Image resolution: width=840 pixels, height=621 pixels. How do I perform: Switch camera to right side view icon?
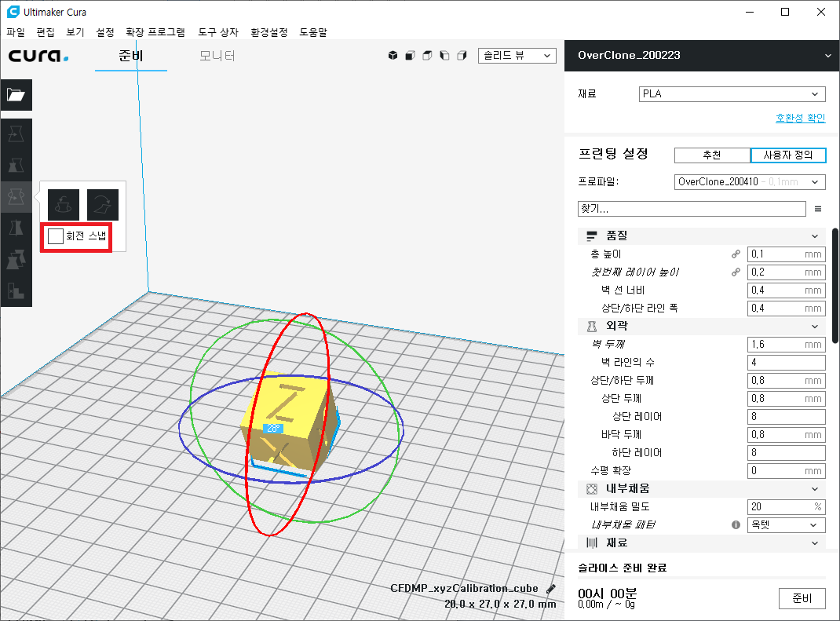pos(462,55)
